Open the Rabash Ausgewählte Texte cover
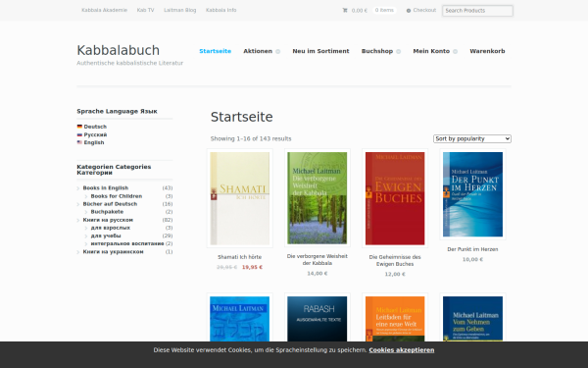Screen dimensions: 588x368 [x=318, y=318]
